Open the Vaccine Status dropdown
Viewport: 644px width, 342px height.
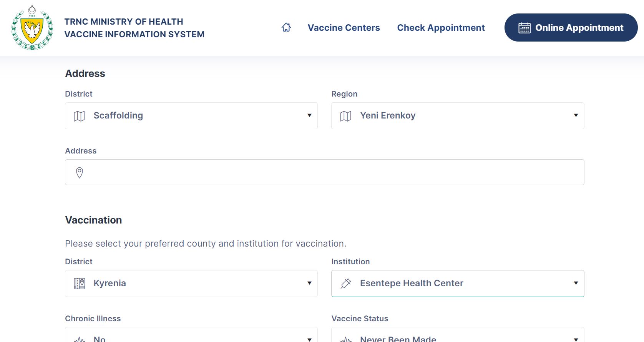tap(457, 337)
